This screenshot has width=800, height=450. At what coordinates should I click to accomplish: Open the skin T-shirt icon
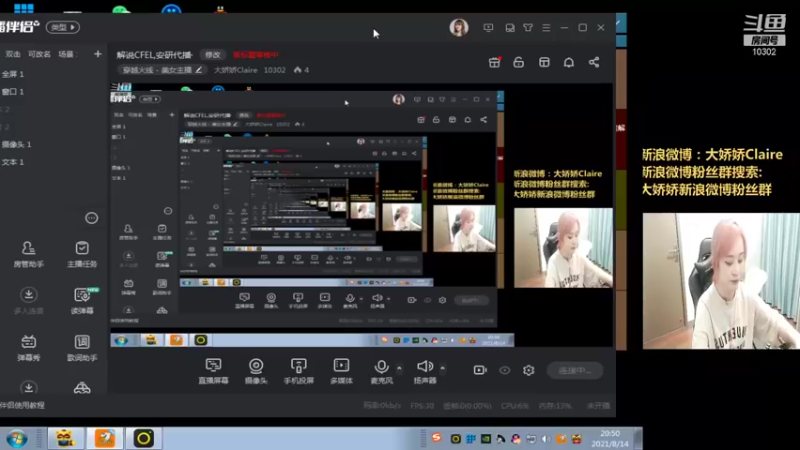(x=528, y=28)
